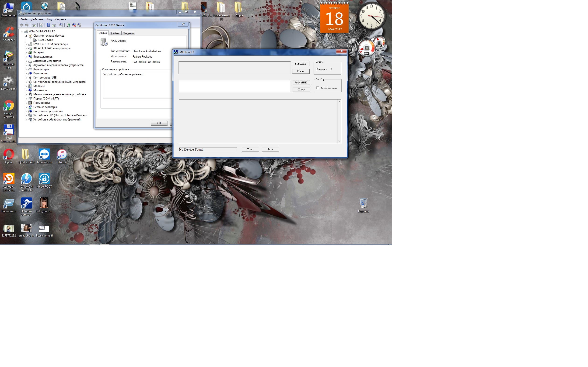Collapse Class for rockusb devices node
The width and height of the screenshot is (588, 367).
tap(26, 36)
